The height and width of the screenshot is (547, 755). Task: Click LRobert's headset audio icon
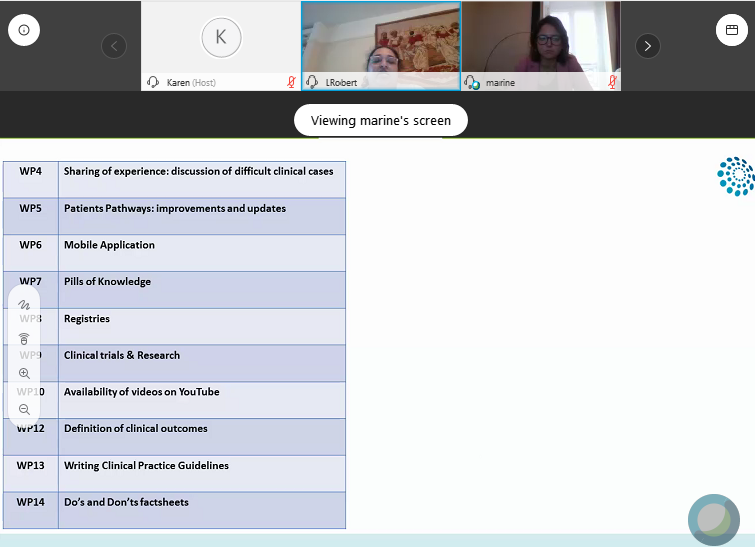point(312,82)
